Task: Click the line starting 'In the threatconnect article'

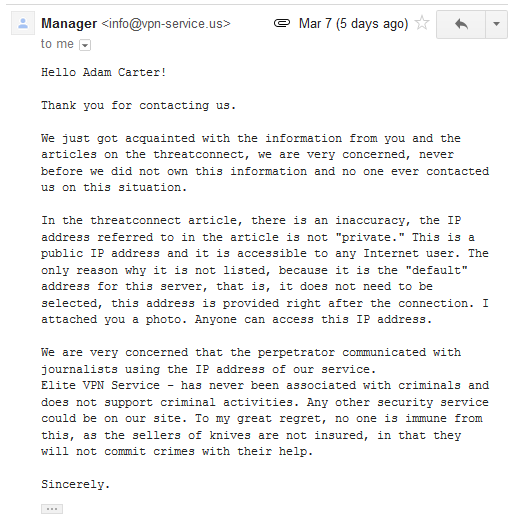Action: pos(251,220)
